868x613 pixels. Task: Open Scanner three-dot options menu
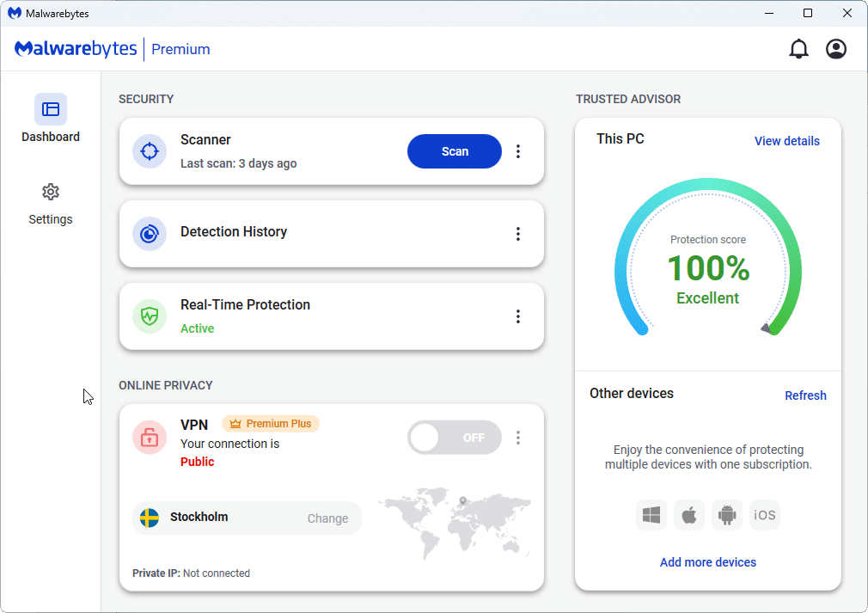(518, 151)
